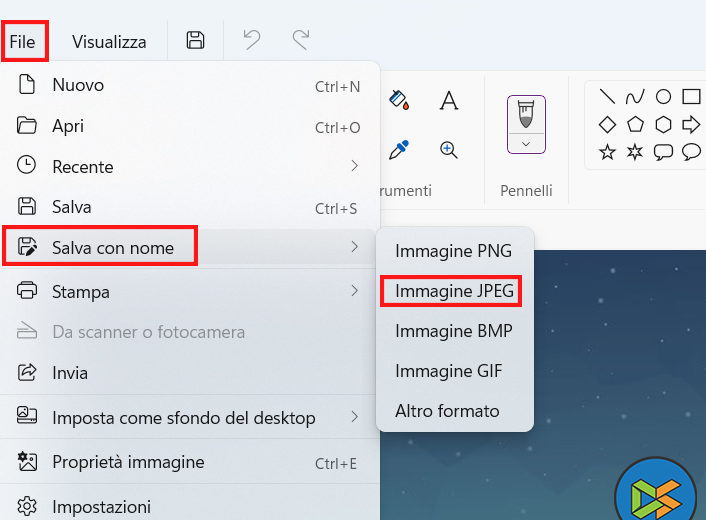The image size is (706, 520).
Task: Select Apri from the File menu
Action: (189, 126)
